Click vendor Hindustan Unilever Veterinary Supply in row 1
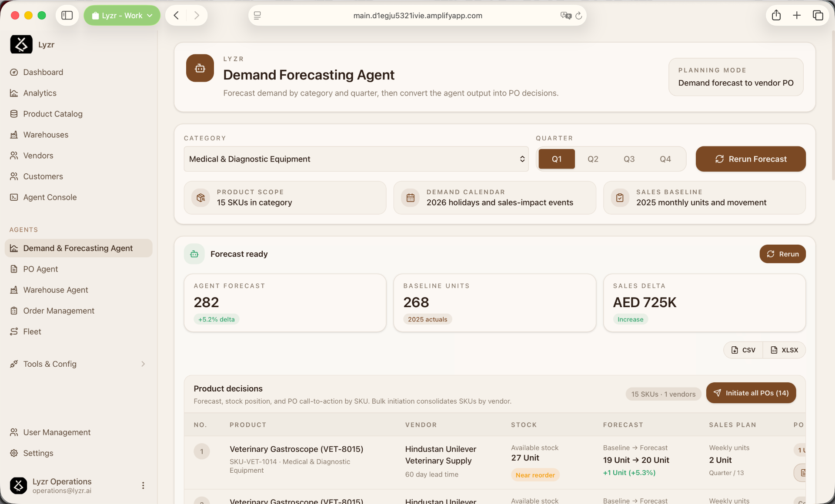This screenshot has width=835, height=504. [x=441, y=455]
